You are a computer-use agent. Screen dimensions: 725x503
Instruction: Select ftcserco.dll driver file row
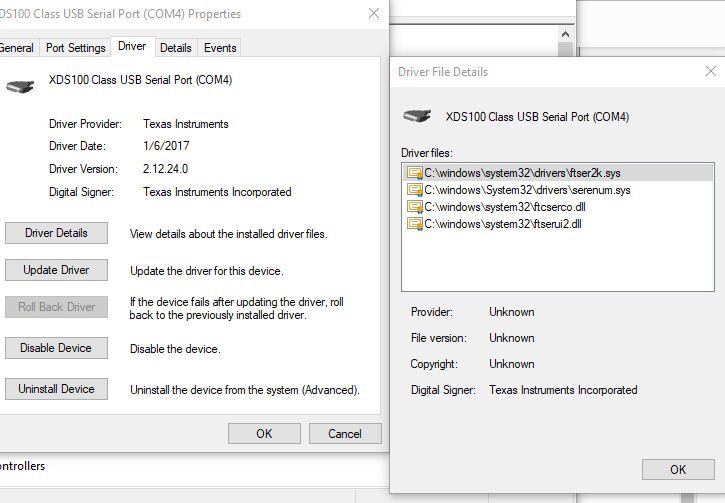pos(558,207)
